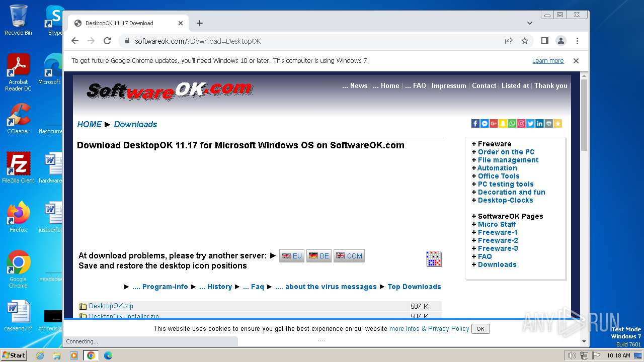
Task: Open Recycle Bin on desktop
Action: [x=18, y=20]
